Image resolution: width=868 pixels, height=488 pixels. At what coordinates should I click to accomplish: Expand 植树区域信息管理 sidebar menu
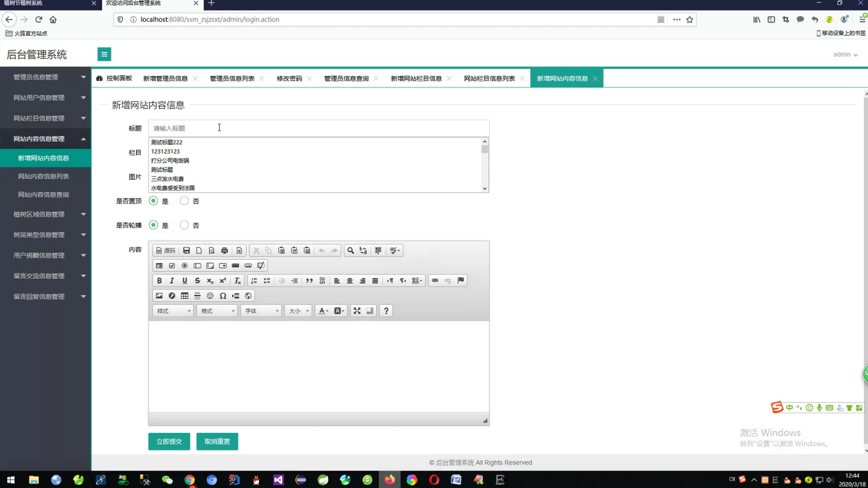pyautogui.click(x=46, y=214)
